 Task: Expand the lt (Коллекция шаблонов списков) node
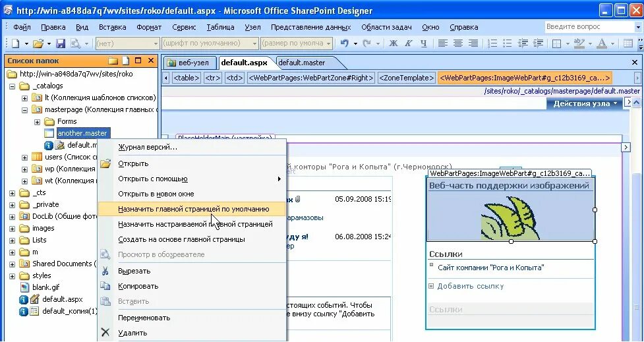click(x=24, y=98)
